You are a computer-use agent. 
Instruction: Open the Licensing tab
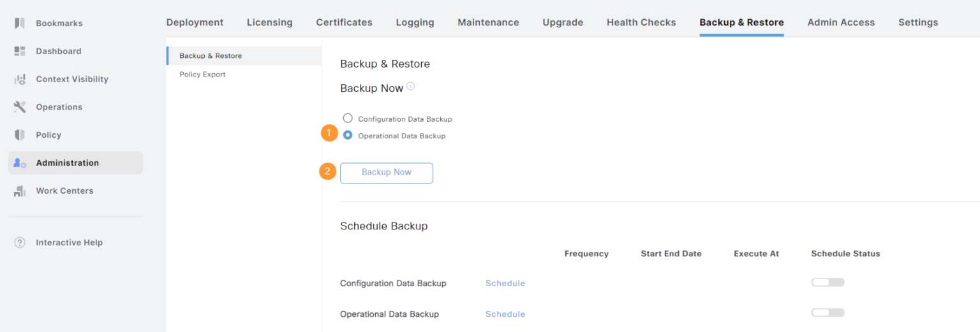click(269, 22)
